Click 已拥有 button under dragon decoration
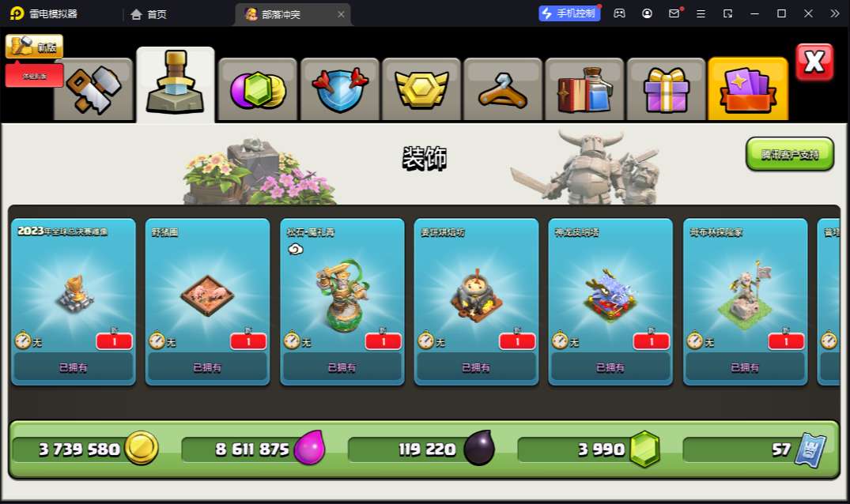The height and width of the screenshot is (504, 850). point(610,367)
